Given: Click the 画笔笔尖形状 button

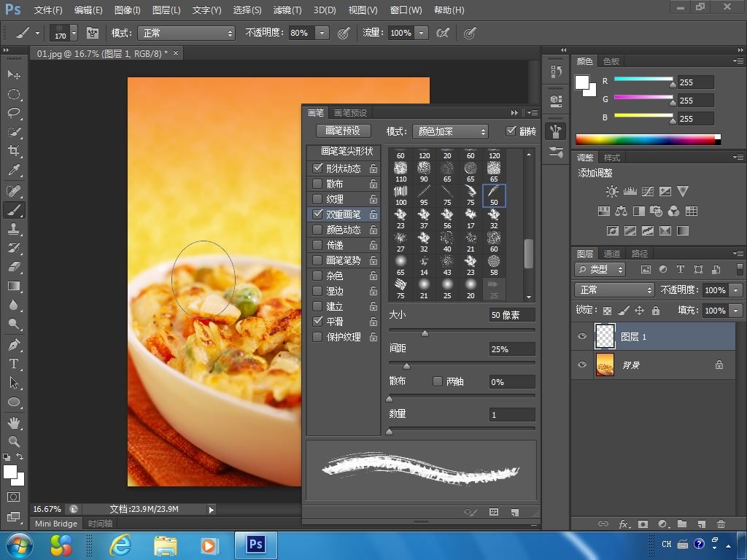Looking at the screenshot, I should click(347, 152).
